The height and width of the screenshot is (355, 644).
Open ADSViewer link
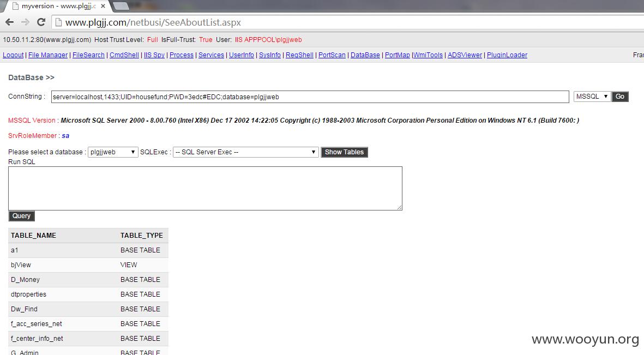(x=465, y=55)
